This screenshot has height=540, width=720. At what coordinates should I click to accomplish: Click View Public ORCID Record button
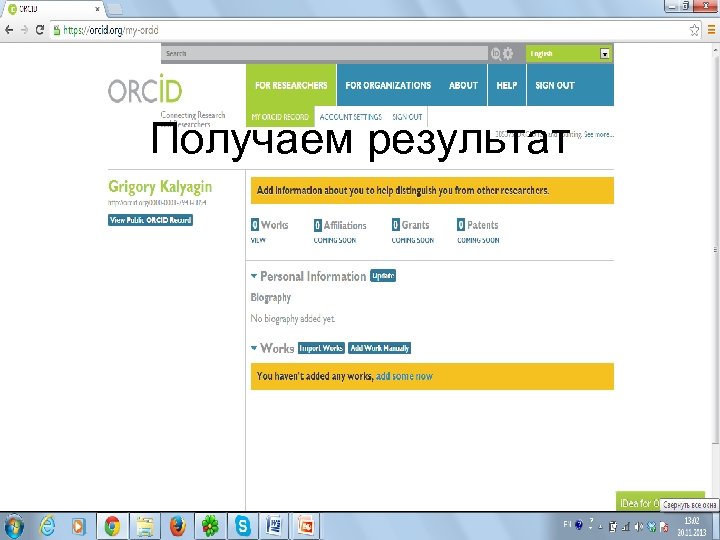point(150,220)
